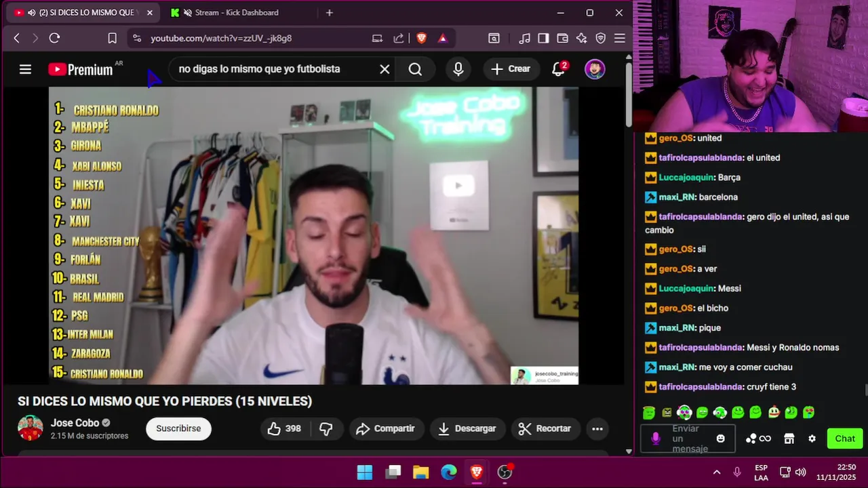Start voice search with the microphone

coord(458,69)
